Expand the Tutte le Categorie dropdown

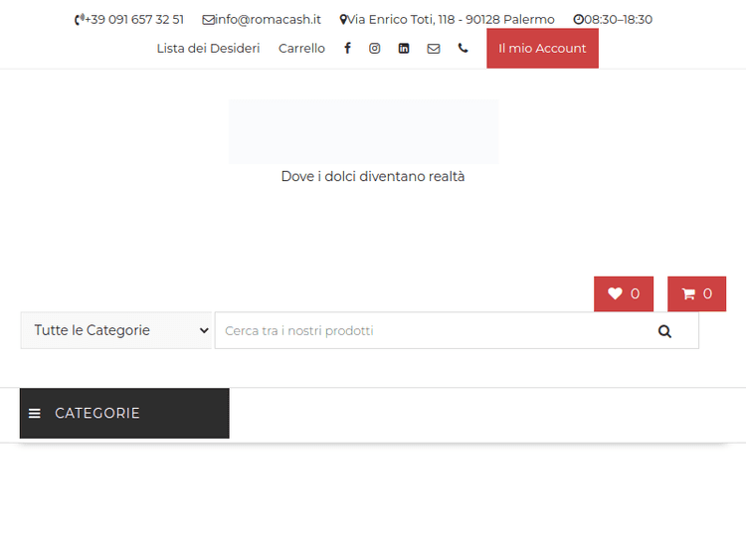point(116,330)
